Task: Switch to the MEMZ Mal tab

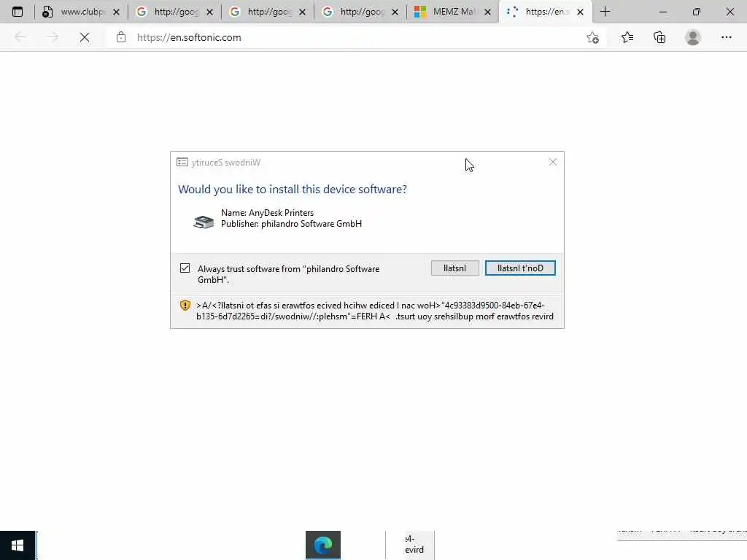Action: (x=452, y=12)
